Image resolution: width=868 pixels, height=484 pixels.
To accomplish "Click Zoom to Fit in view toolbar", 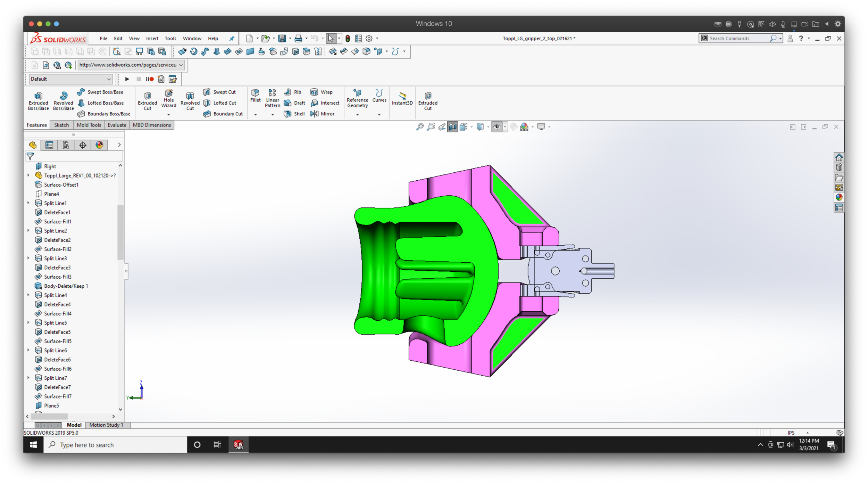I will coord(420,127).
